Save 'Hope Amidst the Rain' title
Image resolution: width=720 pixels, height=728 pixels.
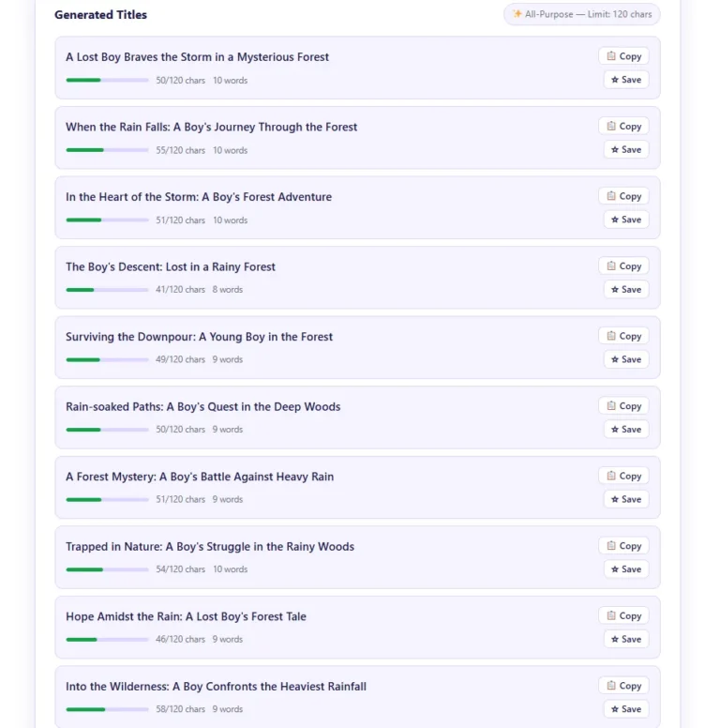626,639
